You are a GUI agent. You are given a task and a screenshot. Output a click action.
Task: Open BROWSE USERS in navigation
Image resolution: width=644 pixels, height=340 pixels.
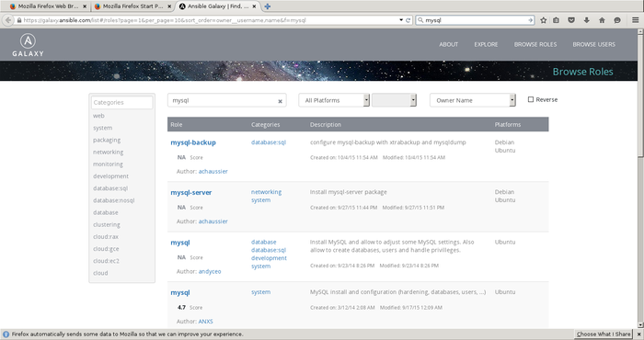click(594, 44)
